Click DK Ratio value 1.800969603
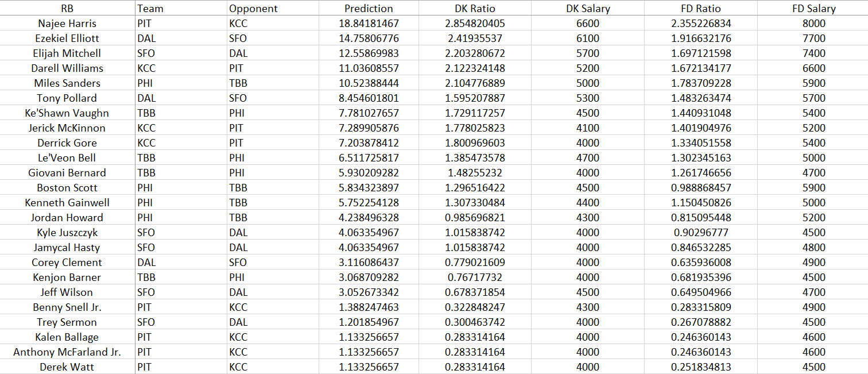 coord(475,143)
